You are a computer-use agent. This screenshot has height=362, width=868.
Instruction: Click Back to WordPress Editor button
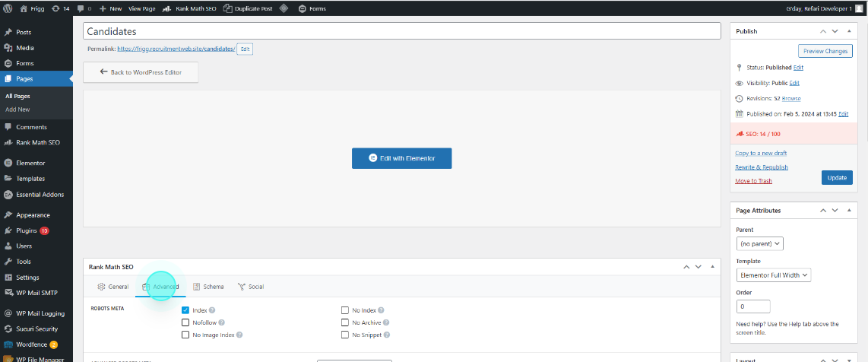pyautogui.click(x=141, y=72)
